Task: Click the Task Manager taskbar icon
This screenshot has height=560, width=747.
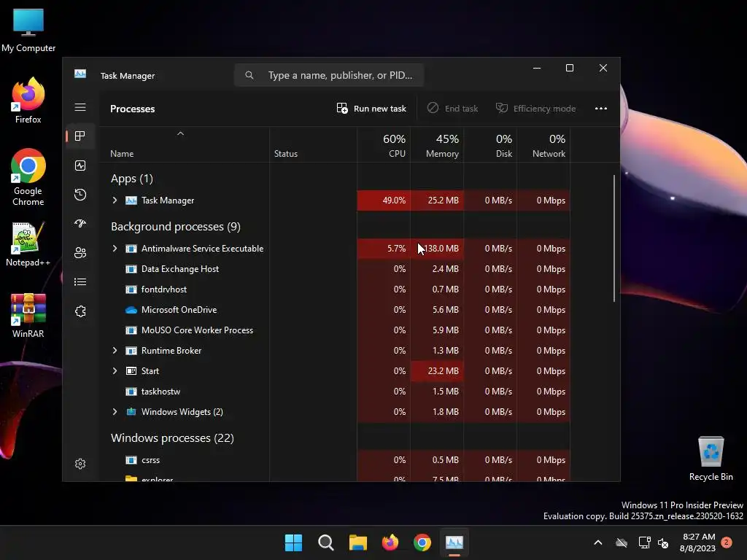Action: 454,542
